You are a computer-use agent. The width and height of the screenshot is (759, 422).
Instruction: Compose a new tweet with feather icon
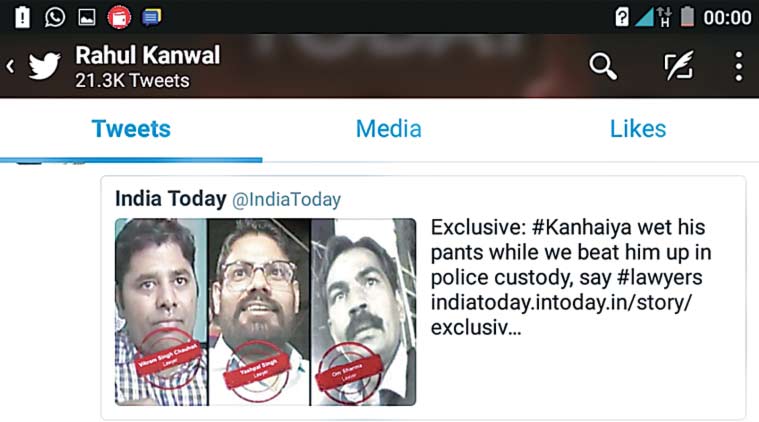679,65
